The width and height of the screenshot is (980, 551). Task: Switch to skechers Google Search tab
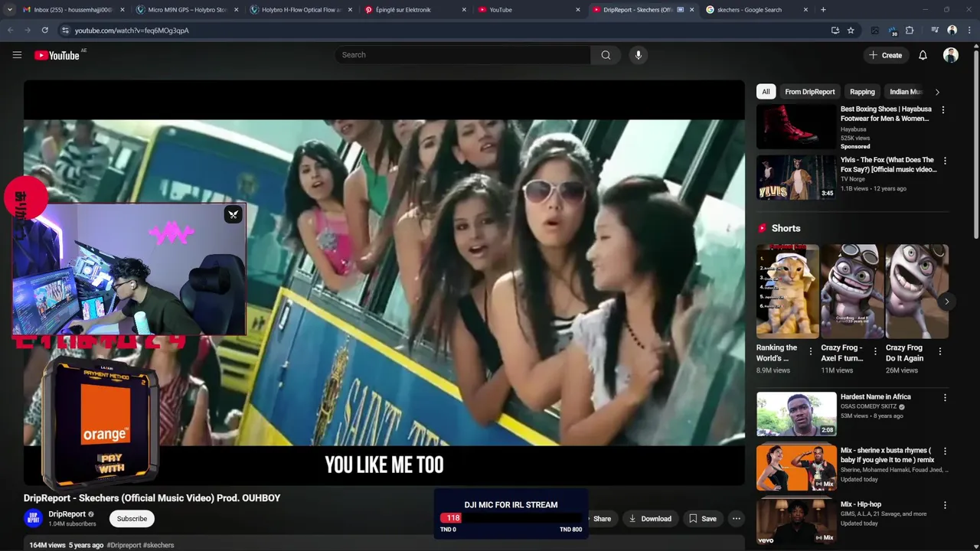pyautogui.click(x=750, y=10)
